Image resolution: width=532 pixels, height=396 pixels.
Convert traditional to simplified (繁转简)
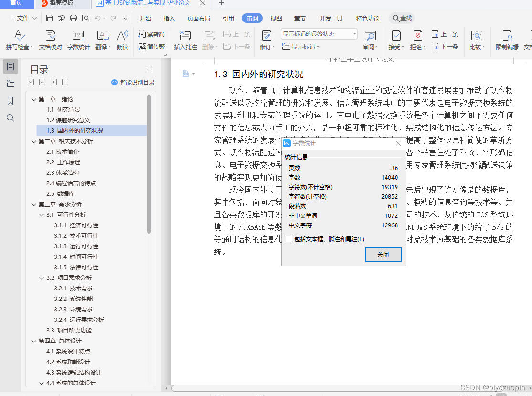151,34
